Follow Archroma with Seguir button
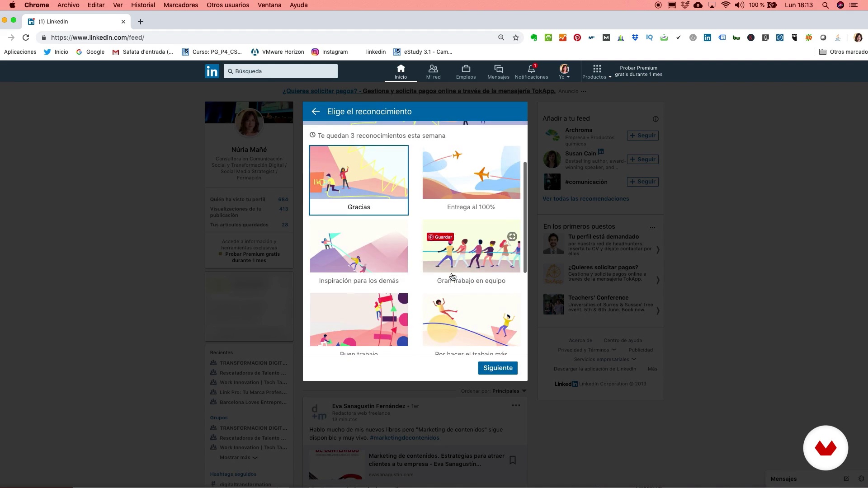Screen dimensions: 868x488 coord(642,136)
